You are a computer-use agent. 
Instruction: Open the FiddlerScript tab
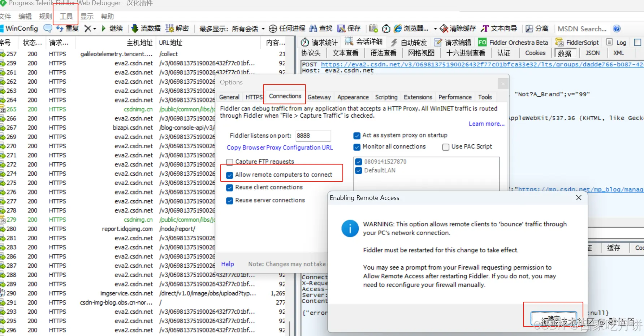(x=577, y=42)
